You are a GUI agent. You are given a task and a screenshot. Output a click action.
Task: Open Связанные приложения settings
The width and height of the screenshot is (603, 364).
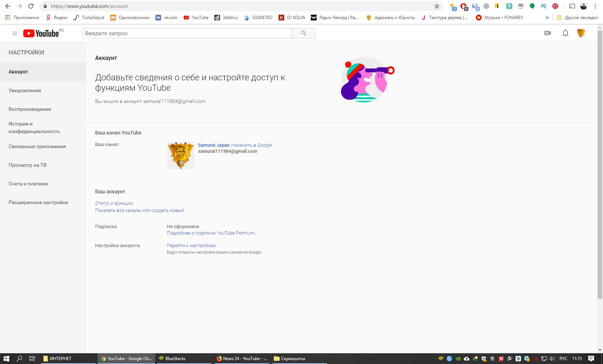point(43,146)
